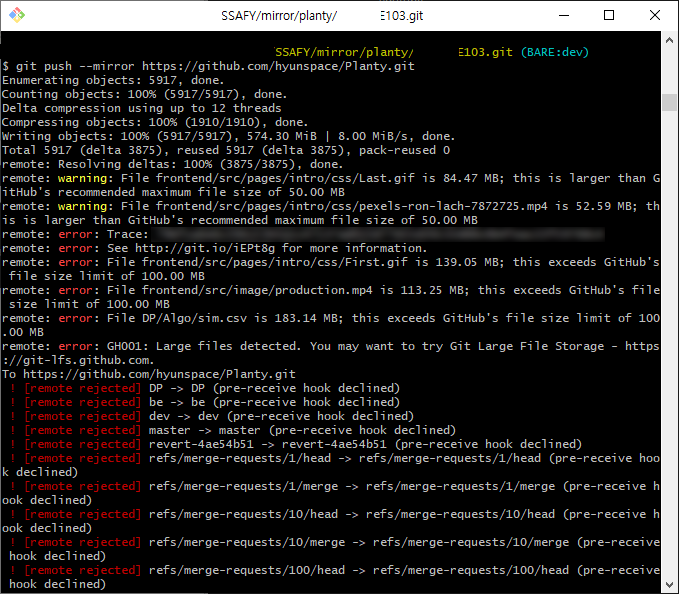This screenshot has height=594, width=679.
Task: Click rejected 'DP -> DP' line
Action: [x=205, y=388]
